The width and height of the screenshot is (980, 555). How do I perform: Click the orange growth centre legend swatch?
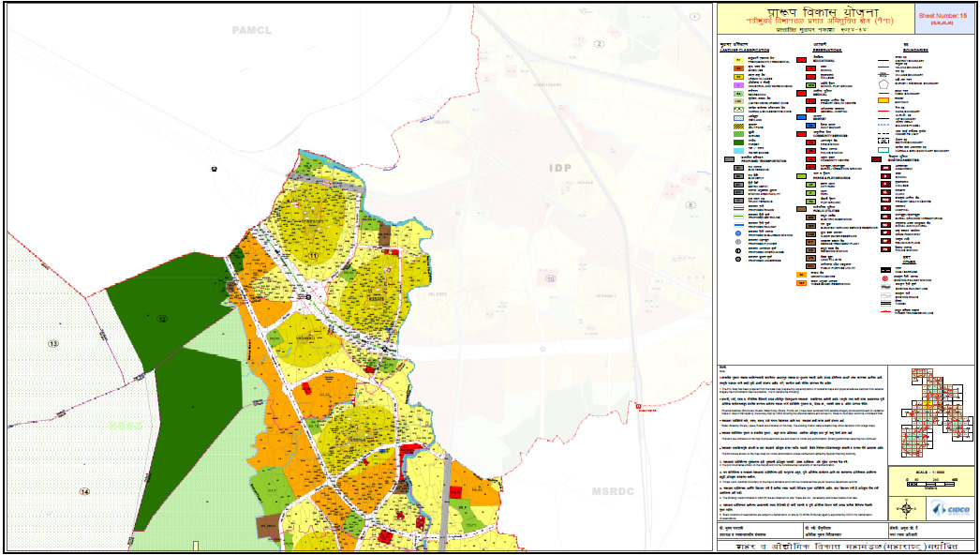click(801, 275)
